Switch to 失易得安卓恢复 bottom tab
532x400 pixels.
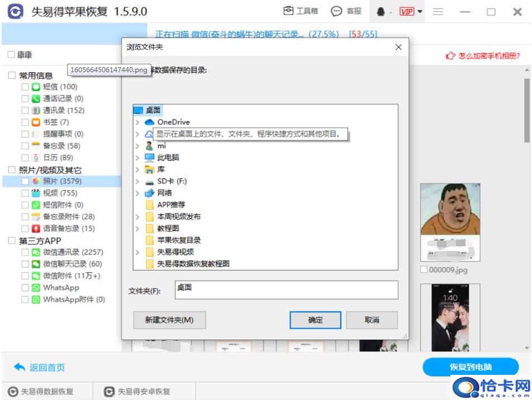[137, 392]
